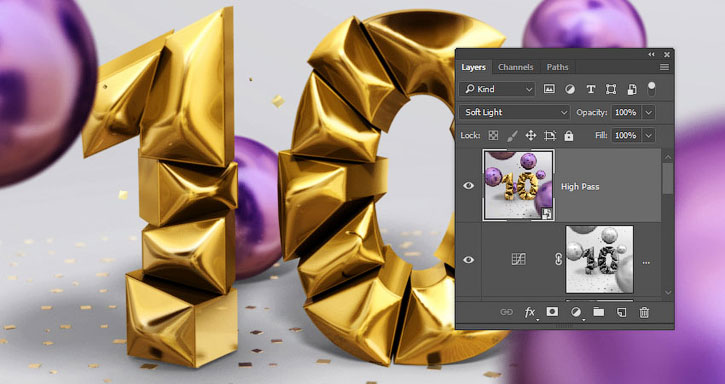
Task: Create a new fill or adjustment layer
Action: click(x=576, y=312)
